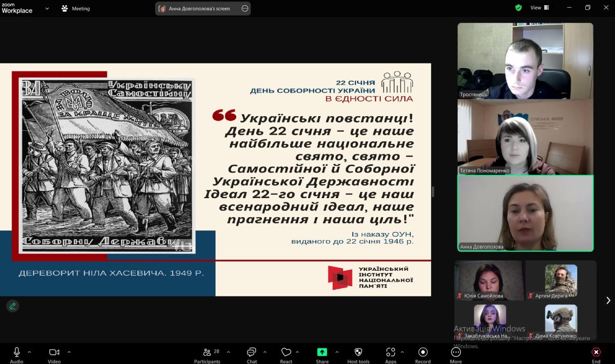Open Zoom Workplace dropdown chevron
The width and height of the screenshot is (615, 364).
click(47, 8)
